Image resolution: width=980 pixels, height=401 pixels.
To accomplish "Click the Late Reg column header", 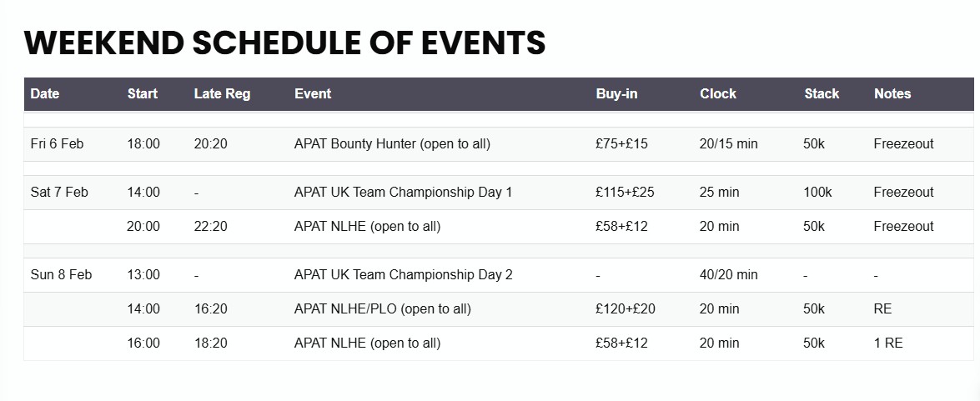I will tap(222, 94).
